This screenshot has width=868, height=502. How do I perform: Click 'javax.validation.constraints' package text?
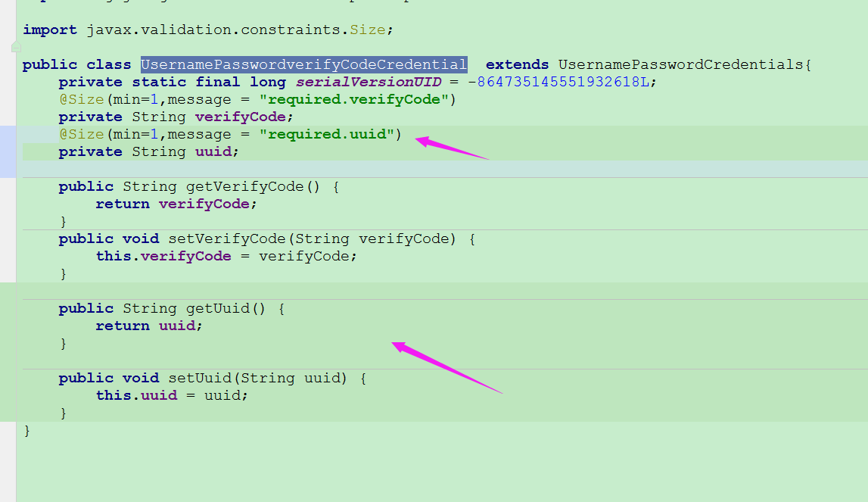pyautogui.click(x=213, y=30)
